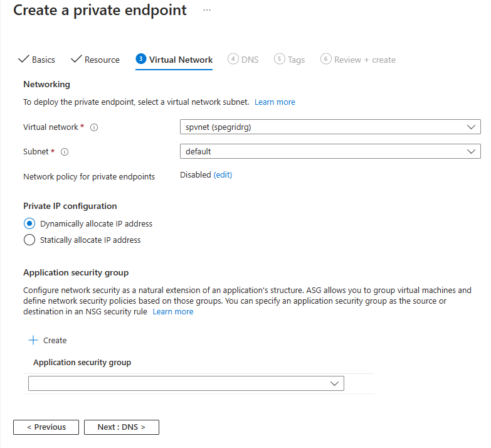Click Next : DNS button
The image size is (491, 448).
tap(122, 427)
